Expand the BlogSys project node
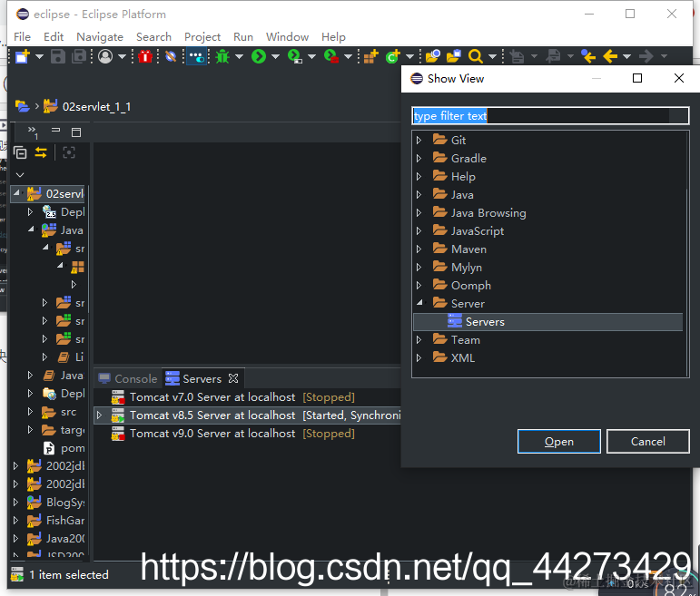Image resolution: width=700 pixels, height=596 pixels. (x=15, y=503)
